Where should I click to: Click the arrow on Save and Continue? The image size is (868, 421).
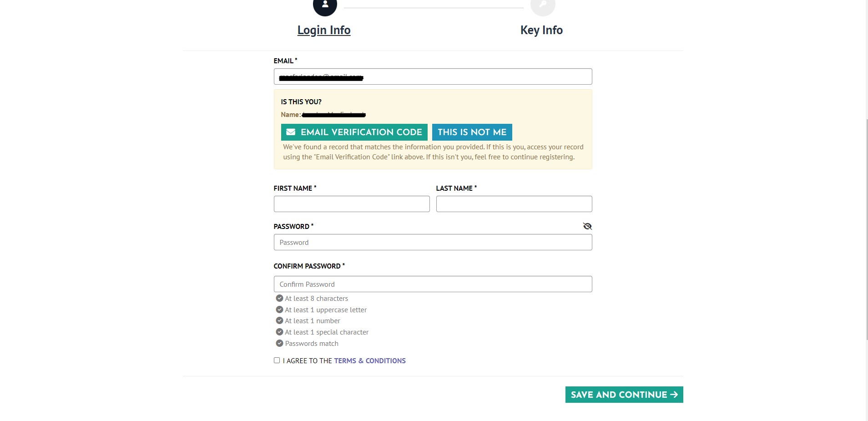pyautogui.click(x=674, y=395)
